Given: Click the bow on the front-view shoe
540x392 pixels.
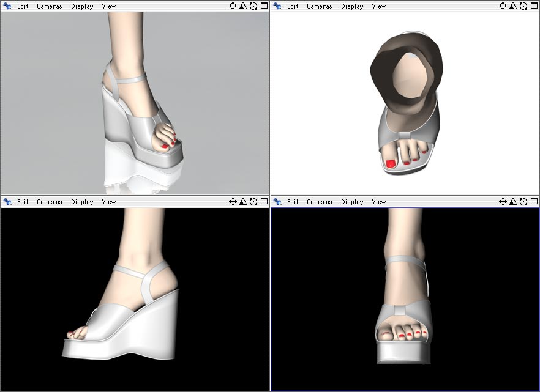Looking at the screenshot, I should (400, 310).
